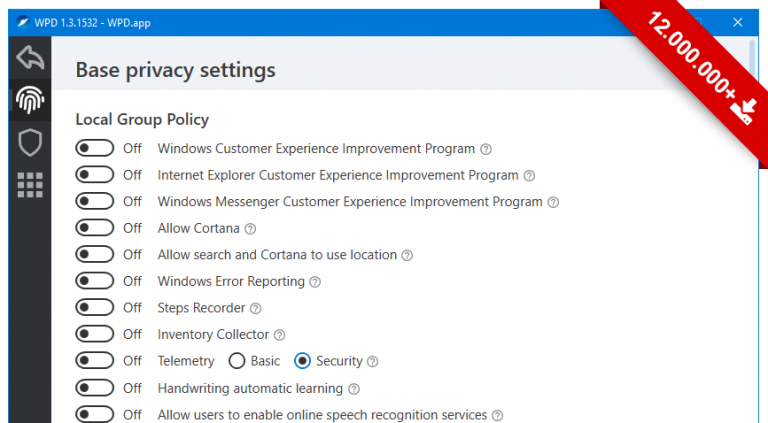
Task: Show help for Windows Error Reporting
Action: click(315, 282)
